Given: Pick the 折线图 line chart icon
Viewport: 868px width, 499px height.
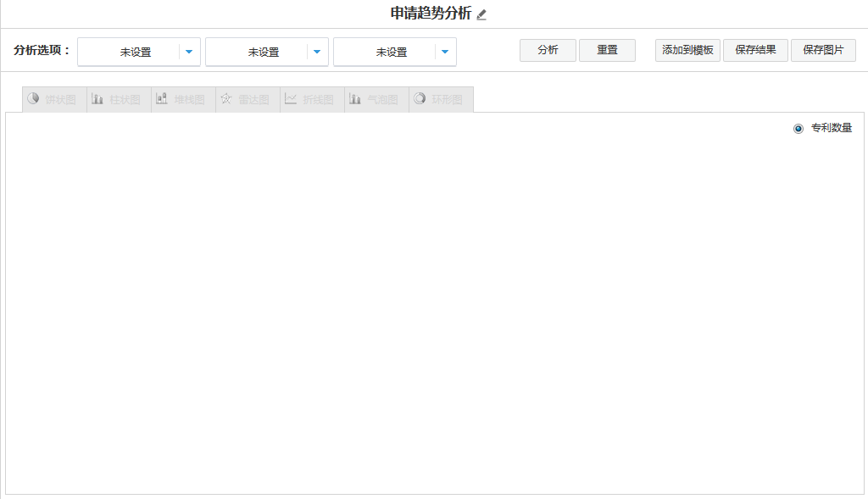Looking at the screenshot, I should pyautogui.click(x=291, y=99).
